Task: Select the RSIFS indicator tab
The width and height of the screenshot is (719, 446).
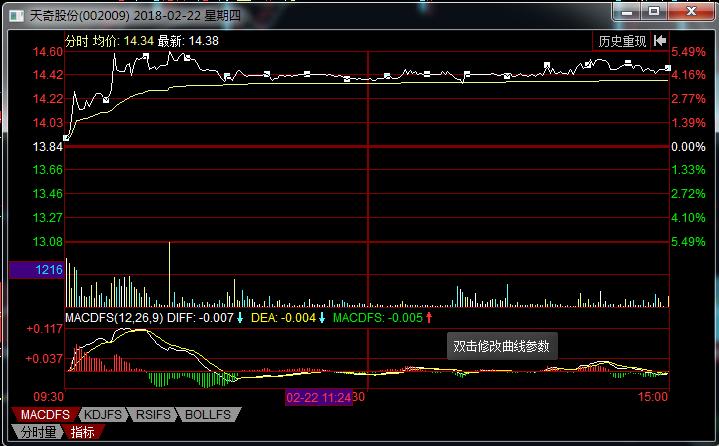Action: click(153, 414)
